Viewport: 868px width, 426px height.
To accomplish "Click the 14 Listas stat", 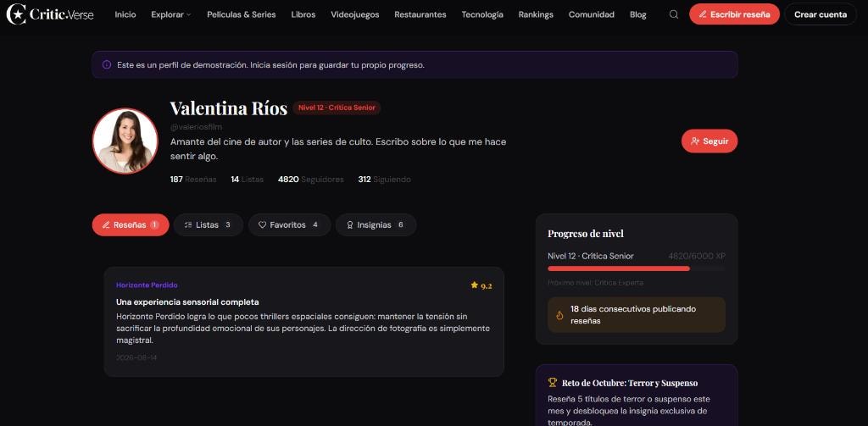I will tap(247, 180).
